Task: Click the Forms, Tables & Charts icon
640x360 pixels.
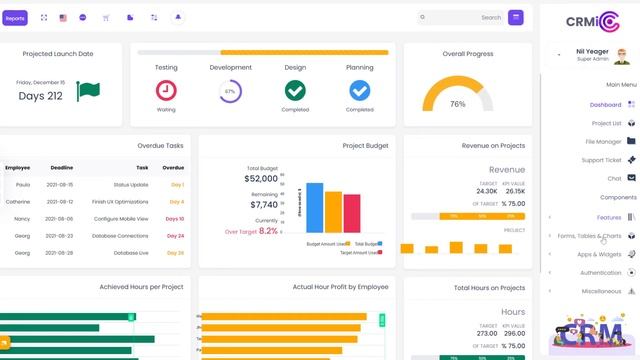Action: pos(631,236)
